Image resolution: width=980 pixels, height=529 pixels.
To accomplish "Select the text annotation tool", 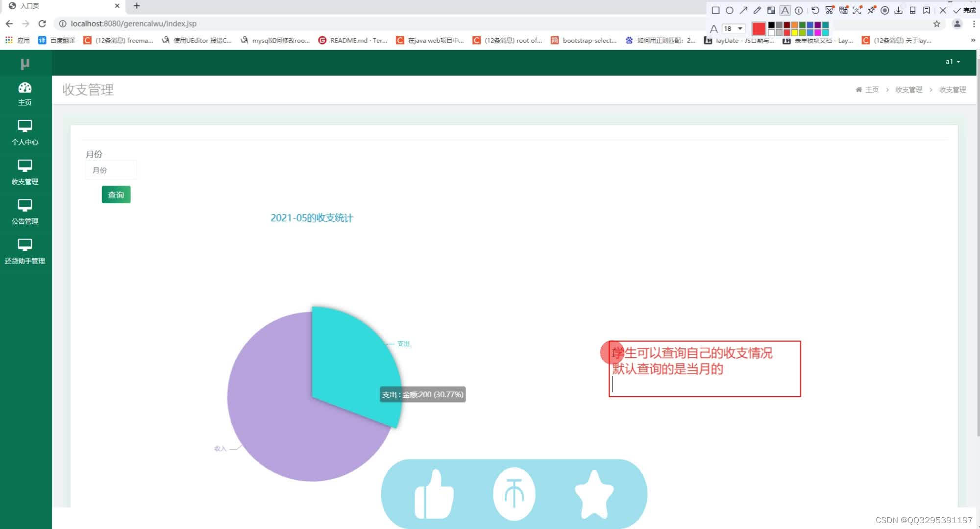I will (785, 10).
